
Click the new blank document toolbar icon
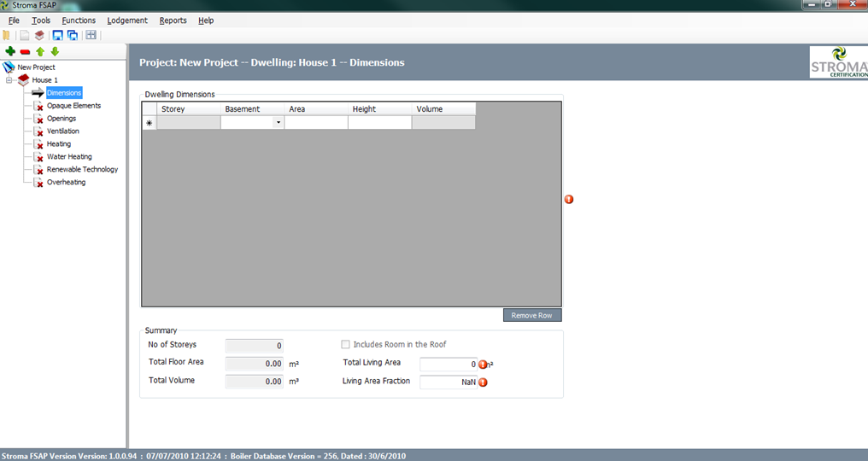(25, 35)
